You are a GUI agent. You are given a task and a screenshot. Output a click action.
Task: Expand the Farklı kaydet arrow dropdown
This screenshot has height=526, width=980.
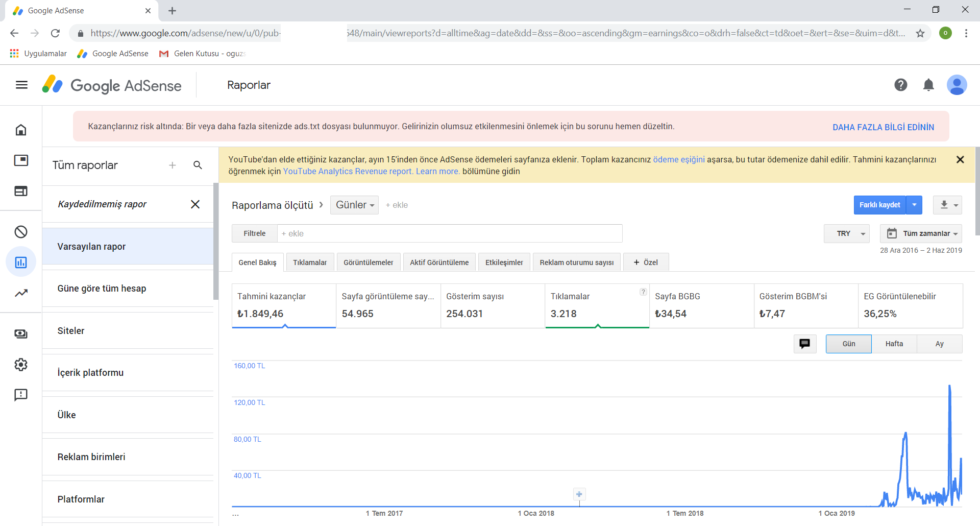(914, 205)
